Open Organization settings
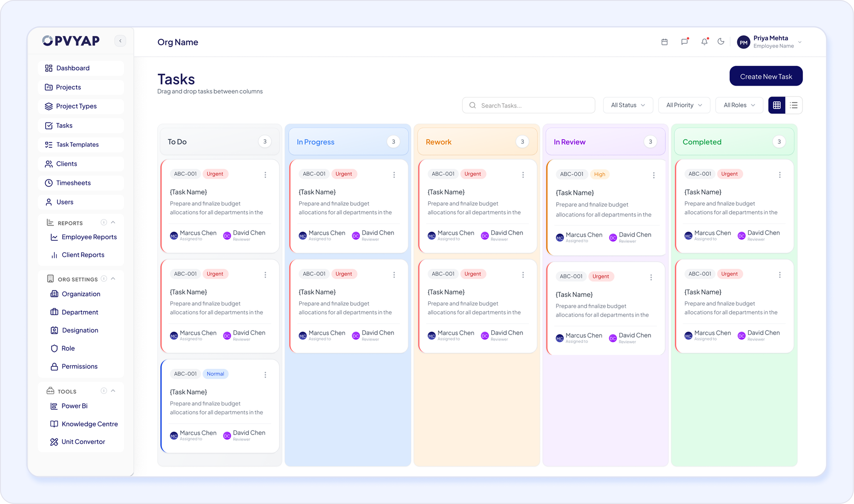The height and width of the screenshot is (504, 854). coord(75,294)
